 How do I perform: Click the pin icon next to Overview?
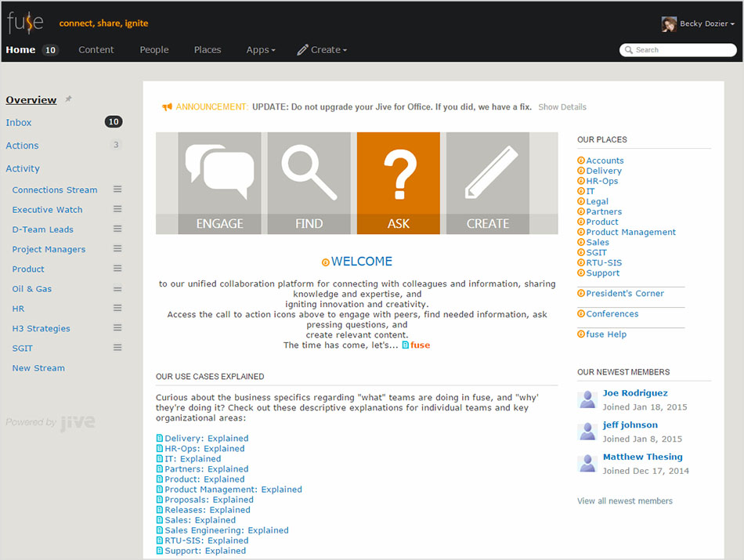[x=68, y=99]
